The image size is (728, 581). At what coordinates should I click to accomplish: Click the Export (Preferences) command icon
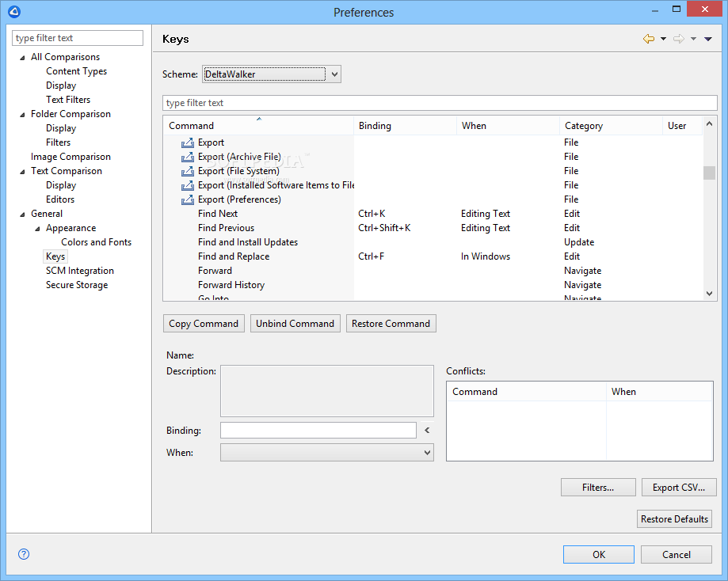187,199
